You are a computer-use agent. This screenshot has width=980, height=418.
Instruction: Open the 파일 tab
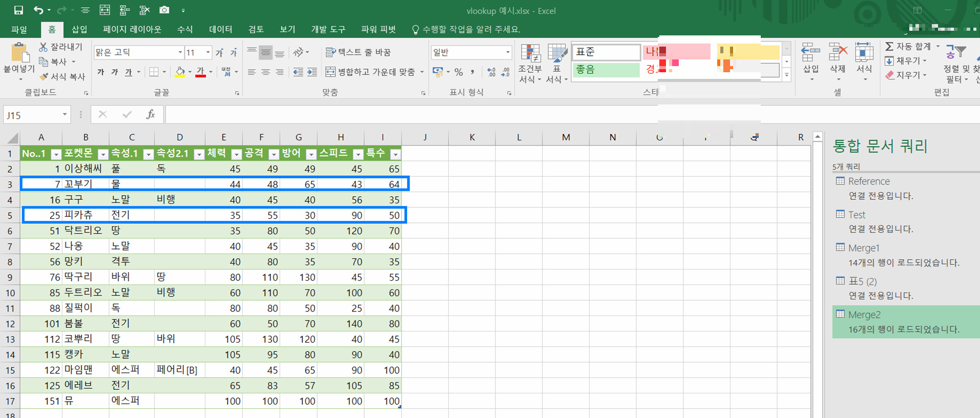[x=19, y=30]
